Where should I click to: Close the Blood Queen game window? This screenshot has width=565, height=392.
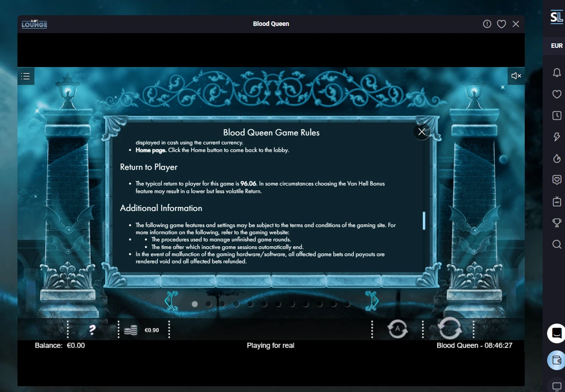click(516, 24)
